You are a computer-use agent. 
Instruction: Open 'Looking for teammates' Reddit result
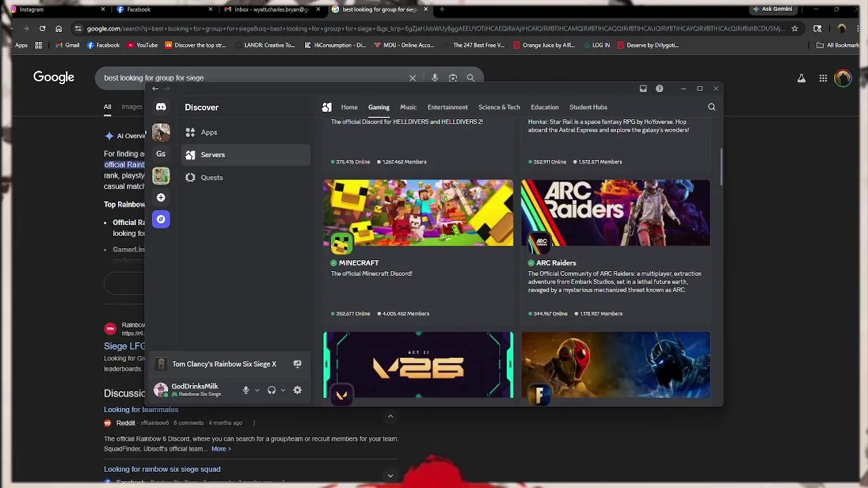(x=141, y=409)
